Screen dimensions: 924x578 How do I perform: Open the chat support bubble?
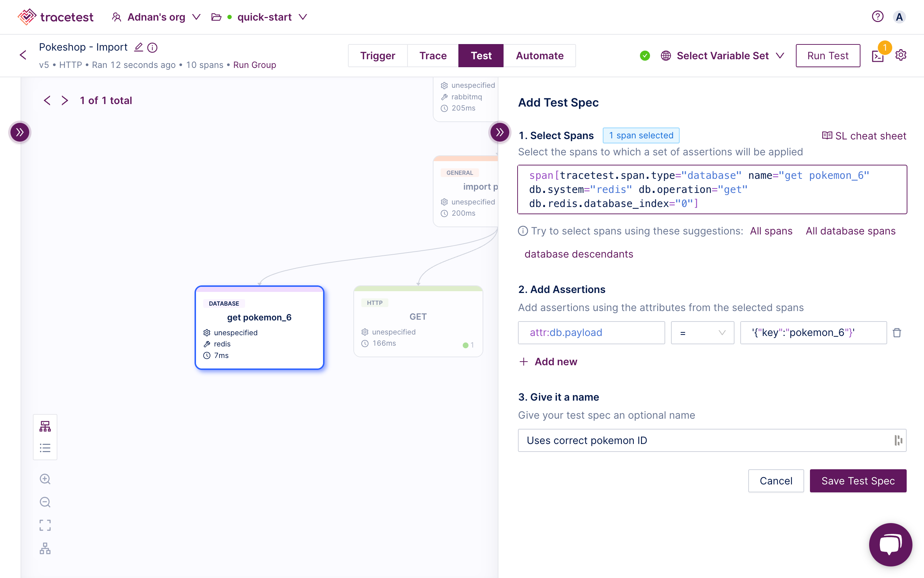890,544
